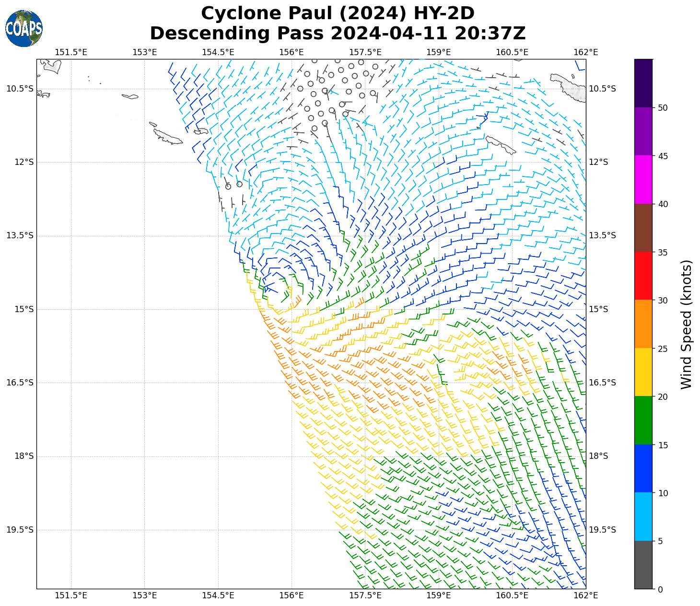
Task: Click the 10.5°S label on the left axis
Action: point(20,89)
